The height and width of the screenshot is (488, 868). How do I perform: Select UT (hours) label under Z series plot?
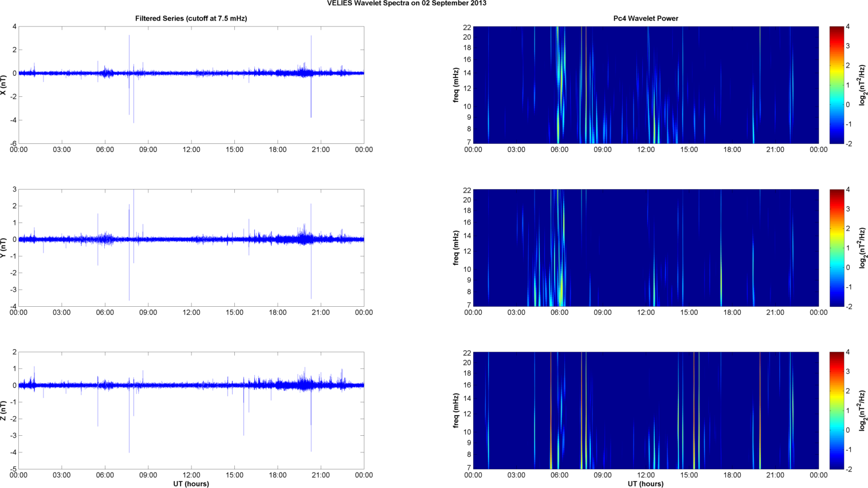click(x=191, y=483)
